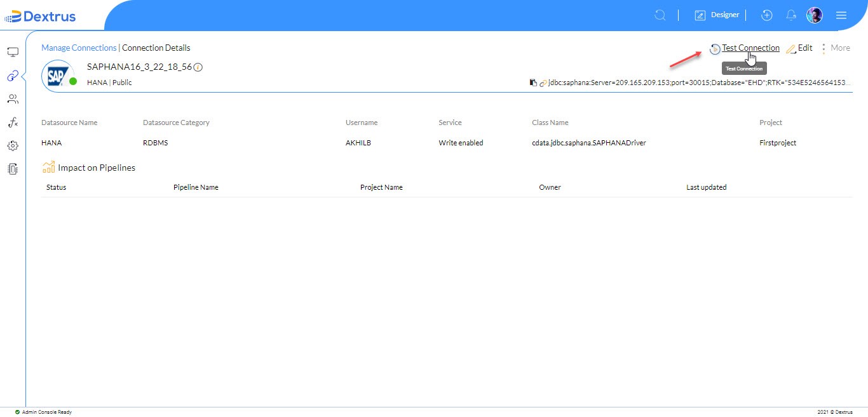Screen dimensions: 868x417
Task: Click the Test Connection play icon
Action: click(x=715, y=48)
